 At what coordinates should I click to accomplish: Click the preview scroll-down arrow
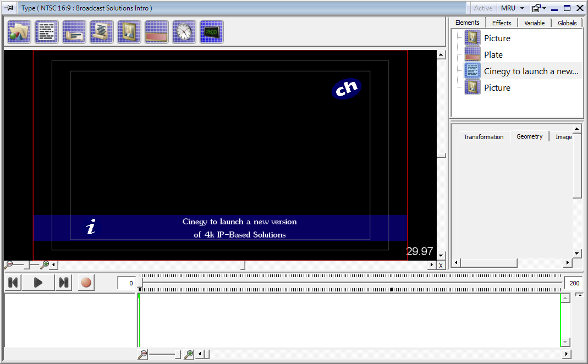tap(441, 256)
